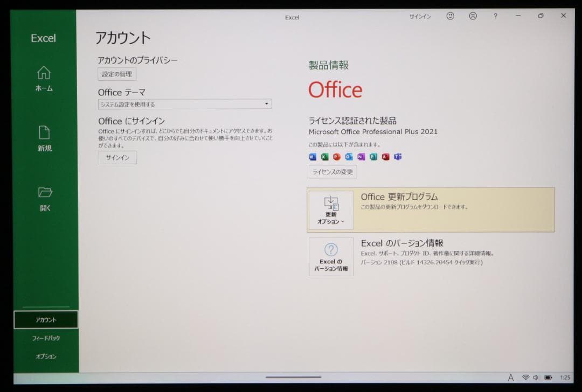Click the OneNote product icon

(360, 157)
